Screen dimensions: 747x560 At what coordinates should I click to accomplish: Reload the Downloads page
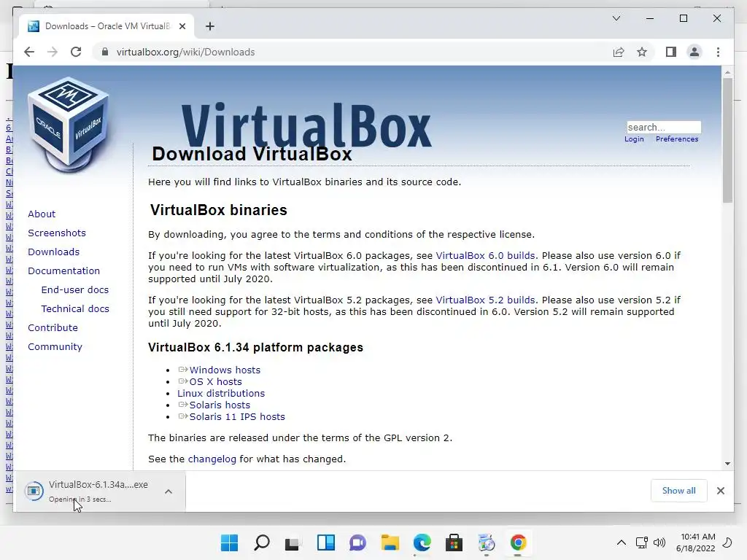tap(76, 52)
